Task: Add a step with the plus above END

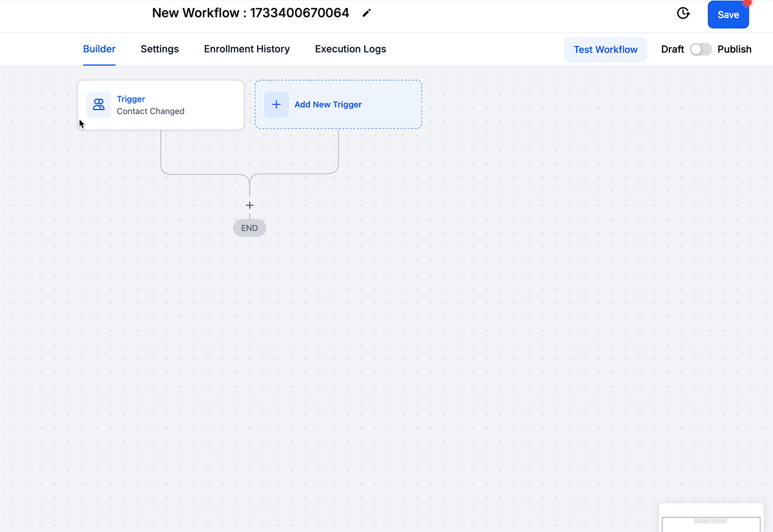Action: click(250, 206)
